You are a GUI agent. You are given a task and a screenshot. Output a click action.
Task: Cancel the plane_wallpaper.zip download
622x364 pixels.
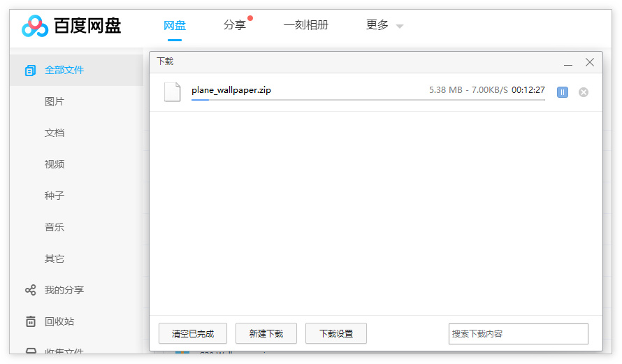[584, 92]
